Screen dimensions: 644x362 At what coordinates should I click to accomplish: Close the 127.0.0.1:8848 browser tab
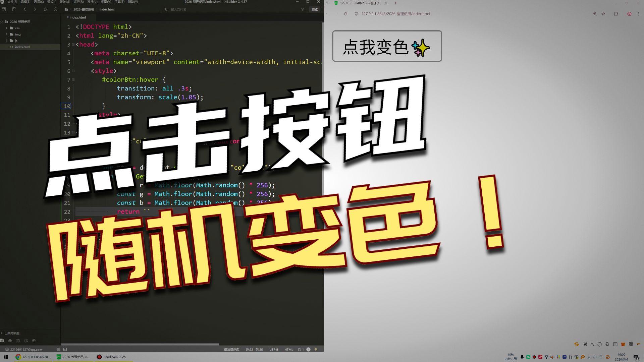[x=386, y=3]
